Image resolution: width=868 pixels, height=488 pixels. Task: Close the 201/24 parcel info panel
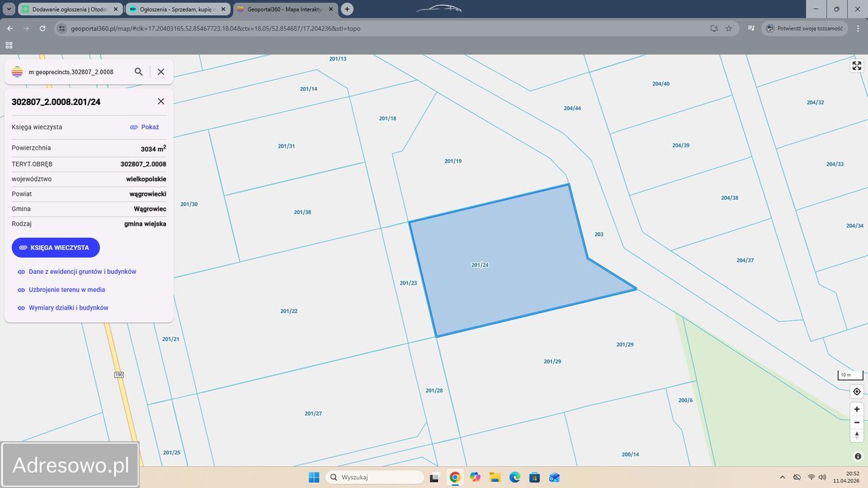pos(161,102)
